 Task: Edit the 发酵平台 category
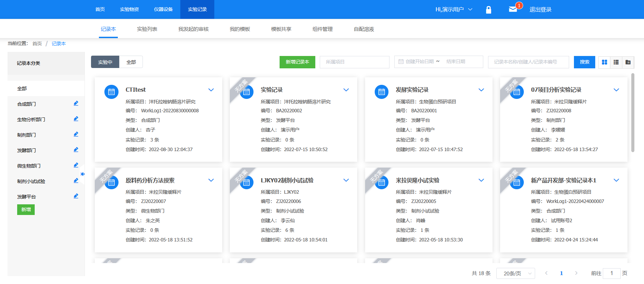(76, 196)
